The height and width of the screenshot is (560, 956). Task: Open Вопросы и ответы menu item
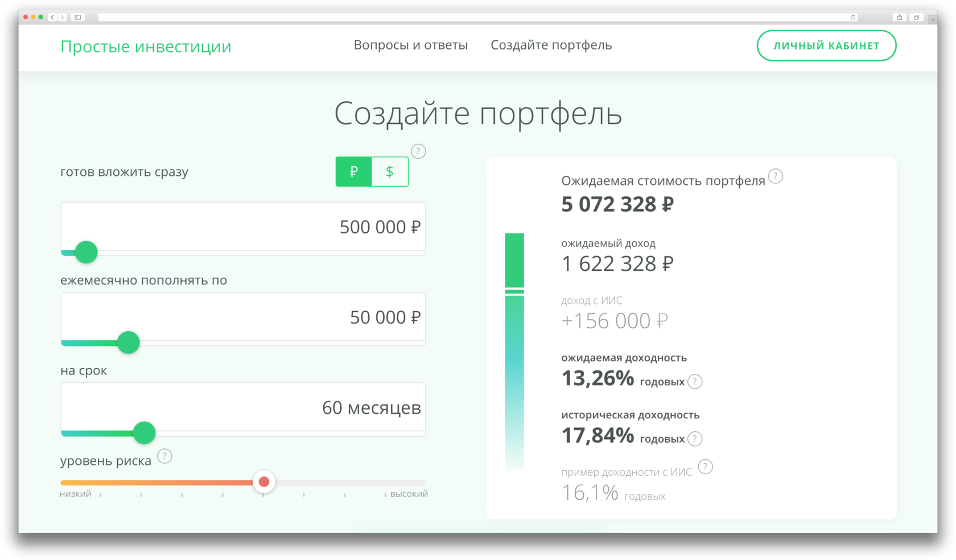[411, 45]
